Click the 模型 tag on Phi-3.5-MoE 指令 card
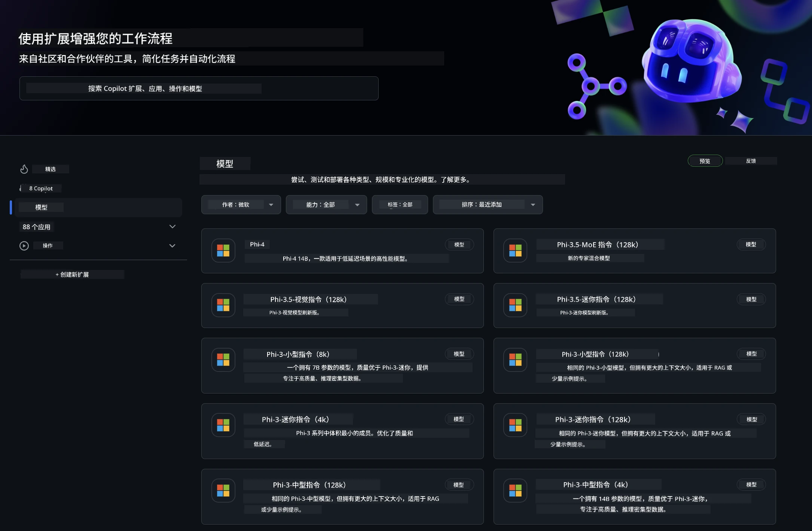This screenshot has height=531, width=812. pyautogui.click(x=751, y=245)
